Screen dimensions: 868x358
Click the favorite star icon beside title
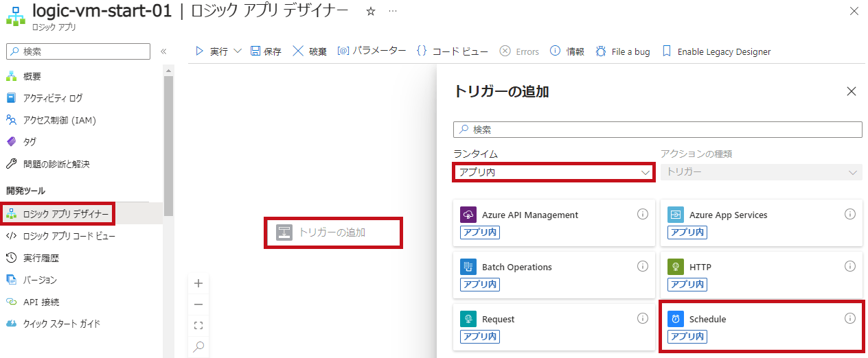point(371,12)
